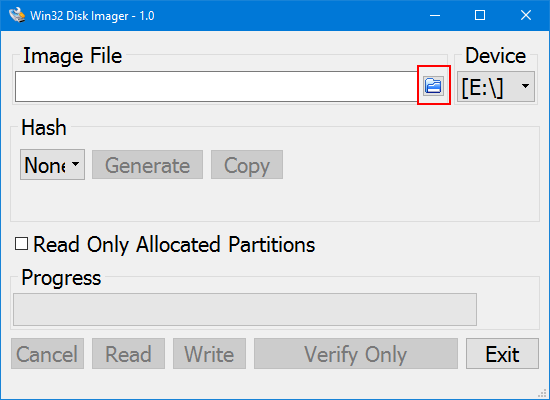Click the Progress bar
This screenshot has width=550, height=400.
(x=245, y=309)
